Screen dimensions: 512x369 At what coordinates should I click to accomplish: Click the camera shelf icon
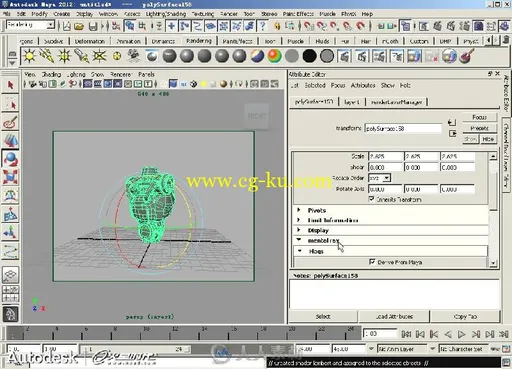coord(134,56)
